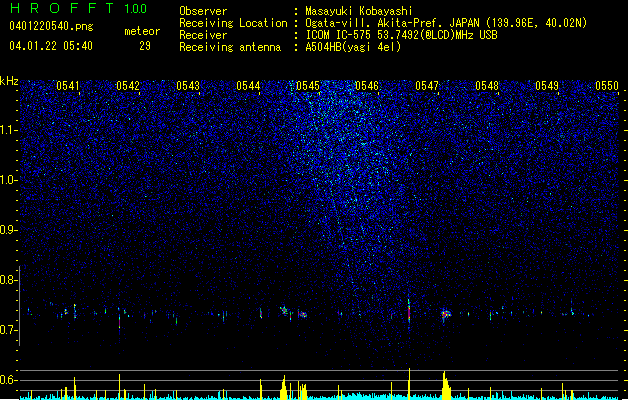Select the Ogata-vill. Akita-Pref. JAPAN location text
This screenshot has height=400, width=629.
[x=446, y=23]
